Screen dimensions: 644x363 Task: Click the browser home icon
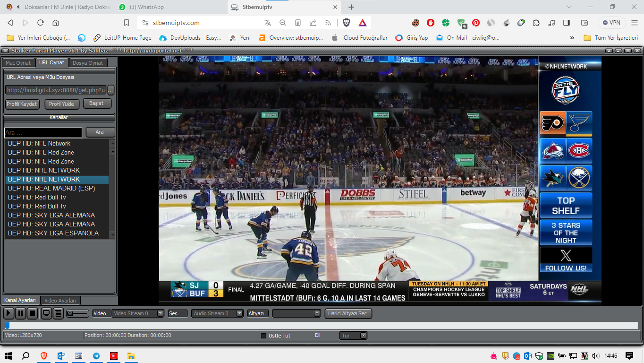(x=56, y=23)
